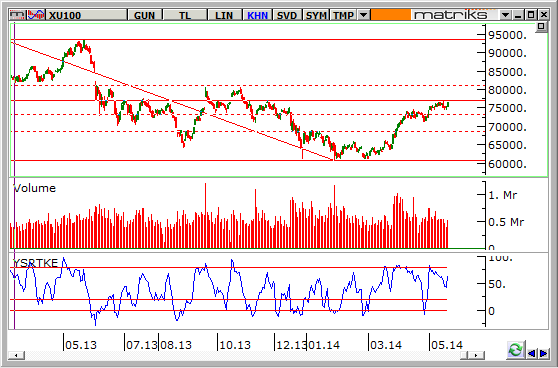Select the GUN period button
Viewport: 558px width, 368px height.
(144, 15)
